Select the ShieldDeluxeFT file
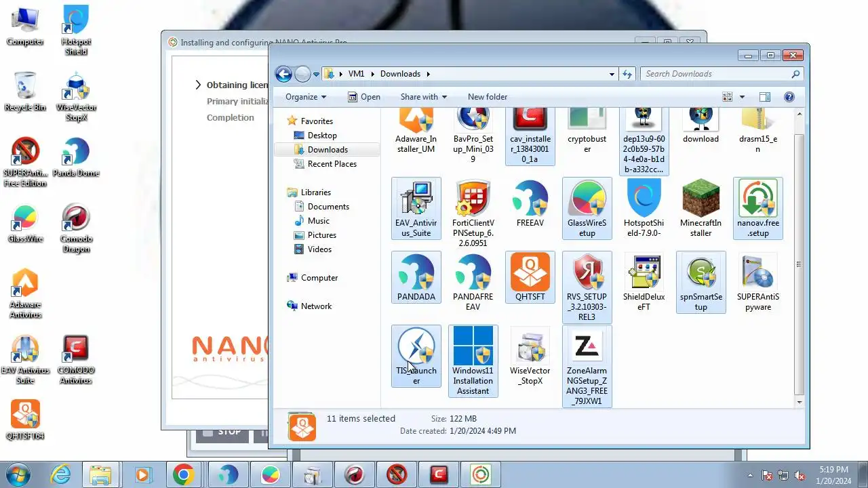Image resolution: width=868 pixels, height=488 pixels. (x=644, y=282)
